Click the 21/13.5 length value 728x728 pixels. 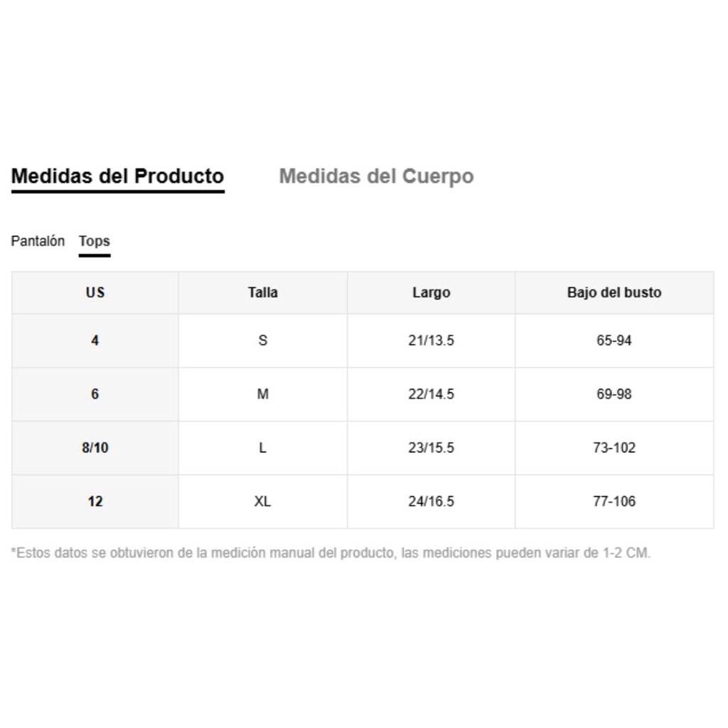click(431, 341)
